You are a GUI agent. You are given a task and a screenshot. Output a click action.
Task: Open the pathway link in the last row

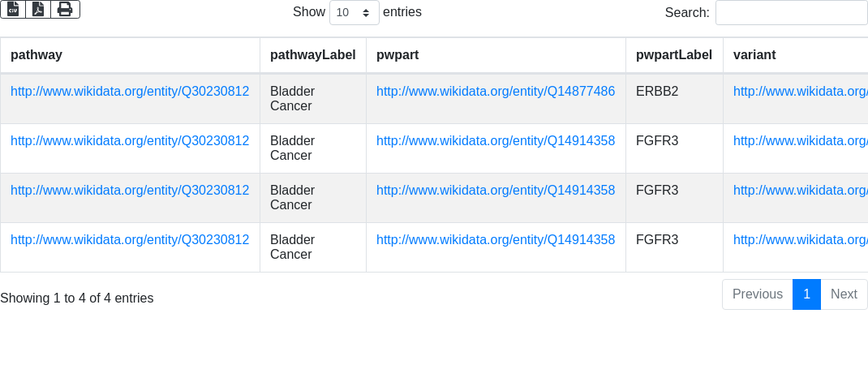pos(130,240)
